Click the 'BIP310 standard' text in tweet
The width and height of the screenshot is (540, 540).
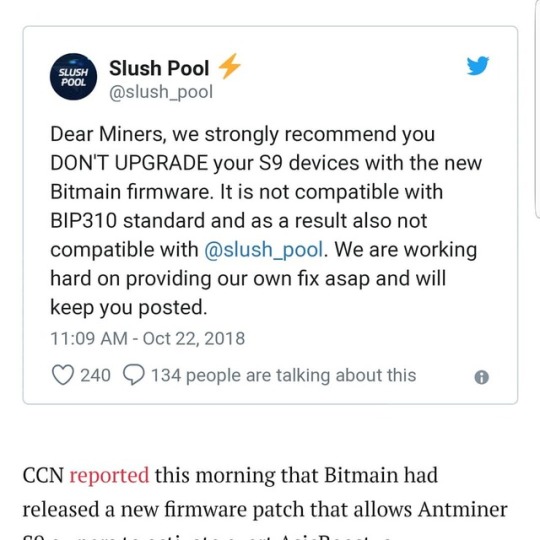coord(127,221)
